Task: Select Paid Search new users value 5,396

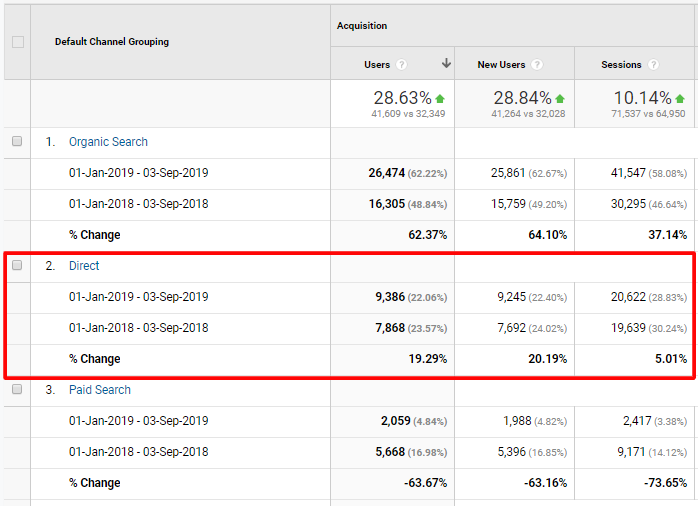Action: 511,452
